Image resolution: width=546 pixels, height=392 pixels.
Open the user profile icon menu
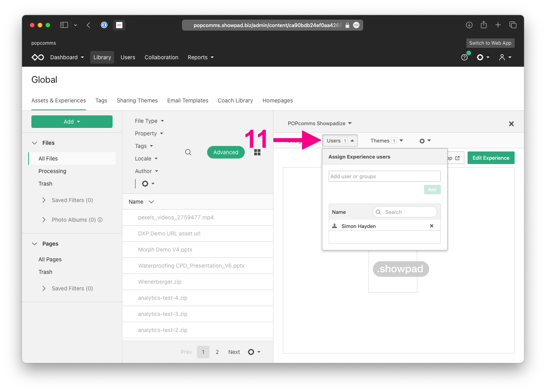pyautogui.click(x=503, y=57)
